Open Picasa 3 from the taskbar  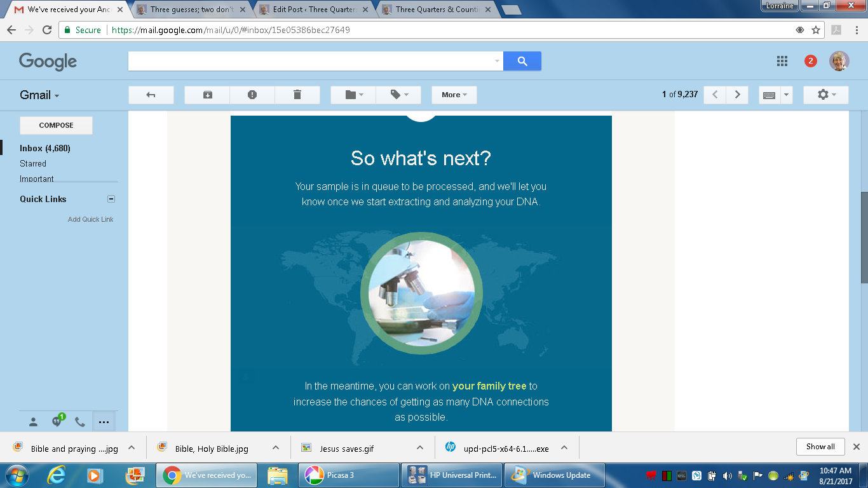pos(348,475)
